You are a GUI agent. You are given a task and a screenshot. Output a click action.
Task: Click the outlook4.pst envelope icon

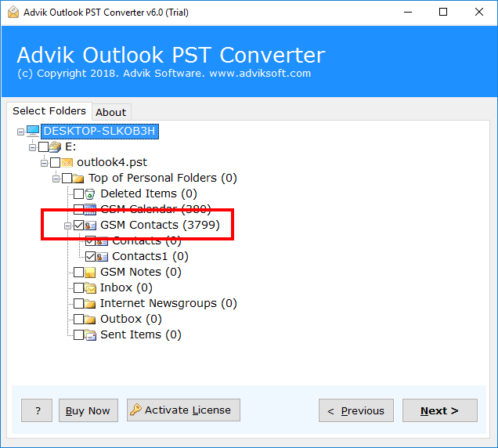click(x=67, y=162)
